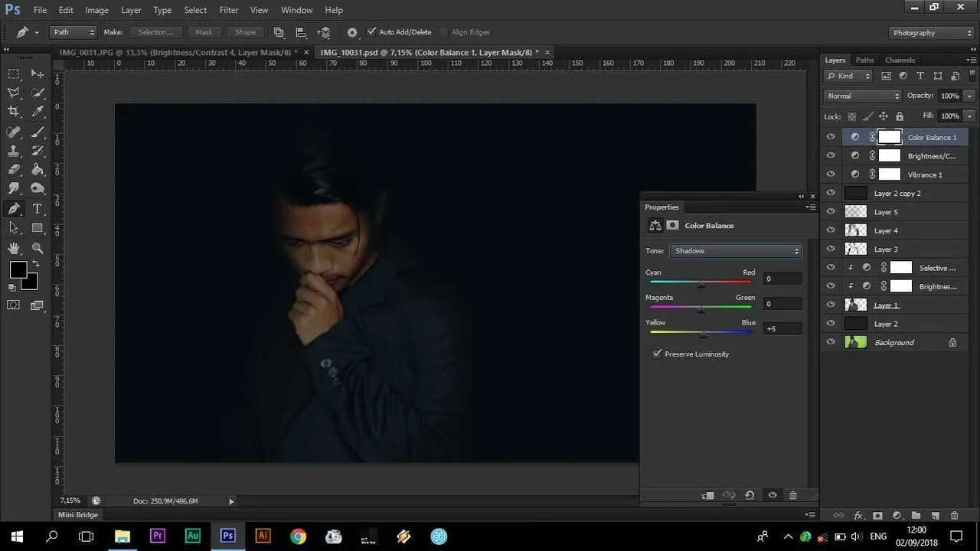The width and height of the screenshot is (980, 551).
Task: Open the Opacity slider arrow
Action: pyautogui.click(x=970, y=96)
